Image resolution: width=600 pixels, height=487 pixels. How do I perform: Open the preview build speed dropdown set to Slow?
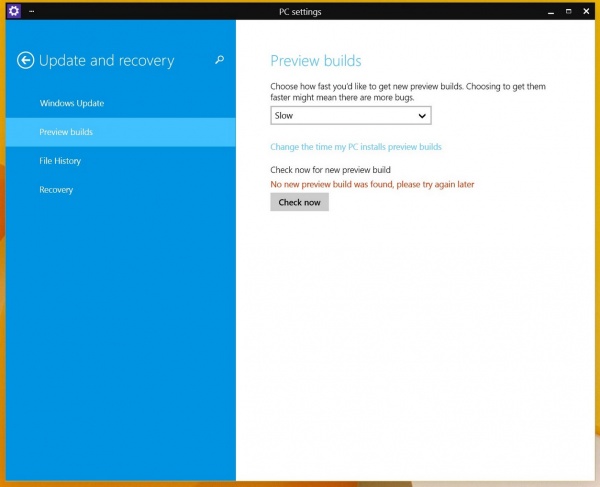coord(342,116)
